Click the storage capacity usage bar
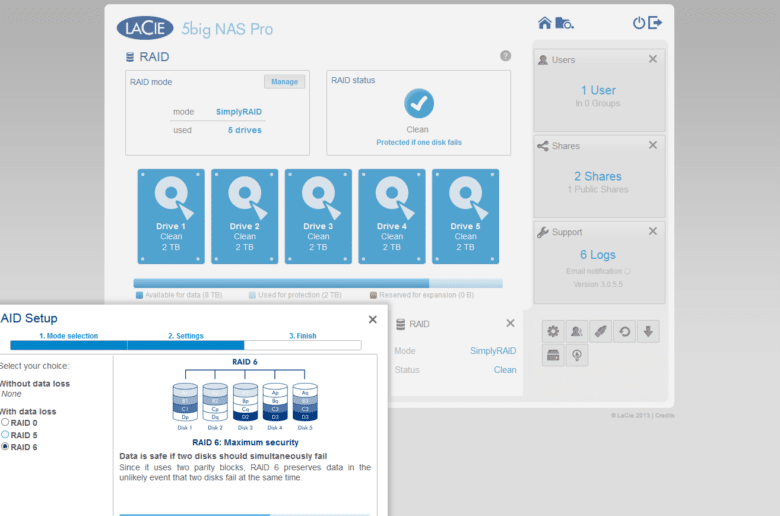780x516 pixels. [x=318, y=284]
